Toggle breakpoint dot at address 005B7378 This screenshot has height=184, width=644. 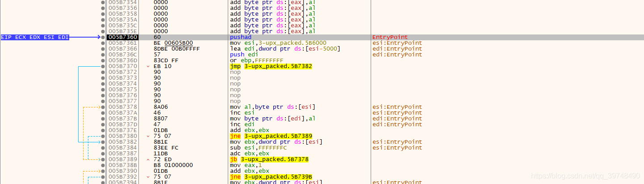point(104,107)
